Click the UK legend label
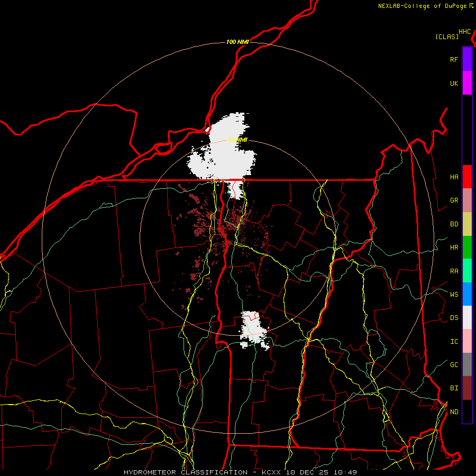This screenshot has width=476, height=476. coord(454,83)
